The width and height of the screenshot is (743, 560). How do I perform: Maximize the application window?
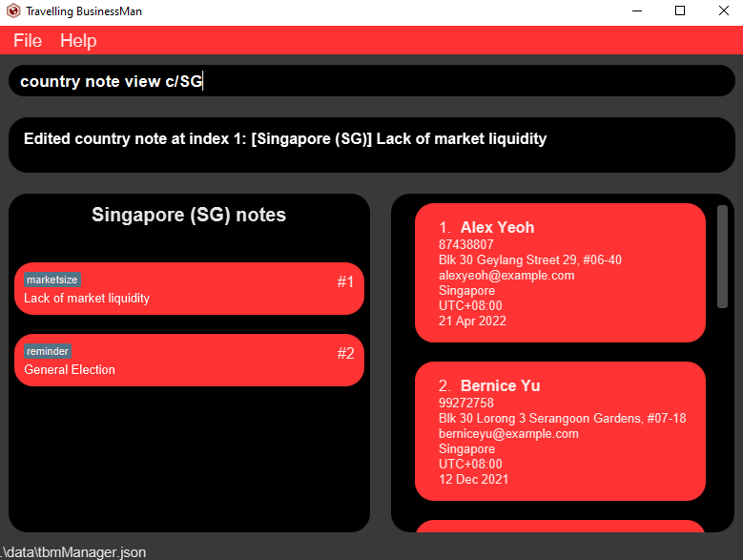[x=680, y=11]
